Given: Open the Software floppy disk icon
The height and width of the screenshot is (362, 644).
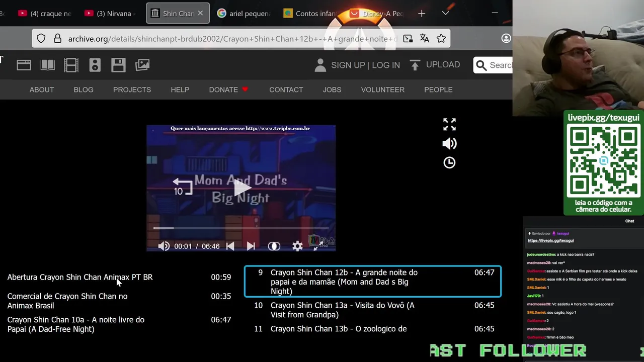Looking at the screenshot, I should pyautogui.click(x=118, y=65).
